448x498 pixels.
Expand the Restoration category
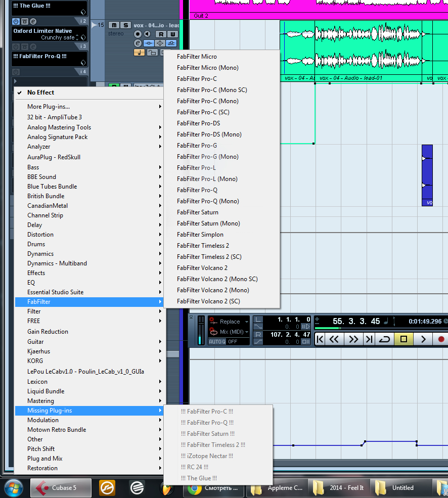89,468
